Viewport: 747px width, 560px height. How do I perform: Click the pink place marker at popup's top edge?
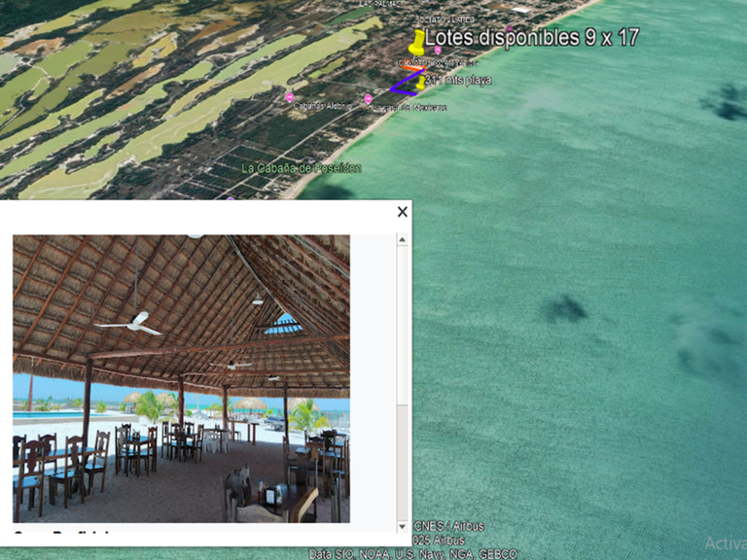[231, 200]
